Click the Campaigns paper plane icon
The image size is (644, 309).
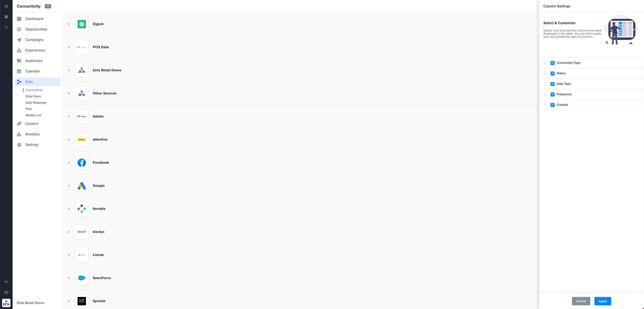[19, 40]
